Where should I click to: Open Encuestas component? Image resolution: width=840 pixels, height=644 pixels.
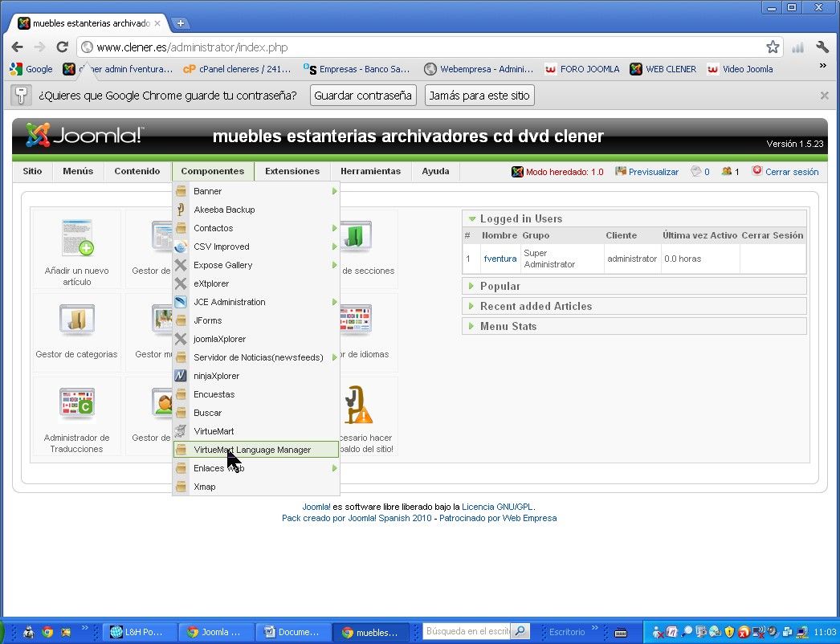click(x=256, y=394)
